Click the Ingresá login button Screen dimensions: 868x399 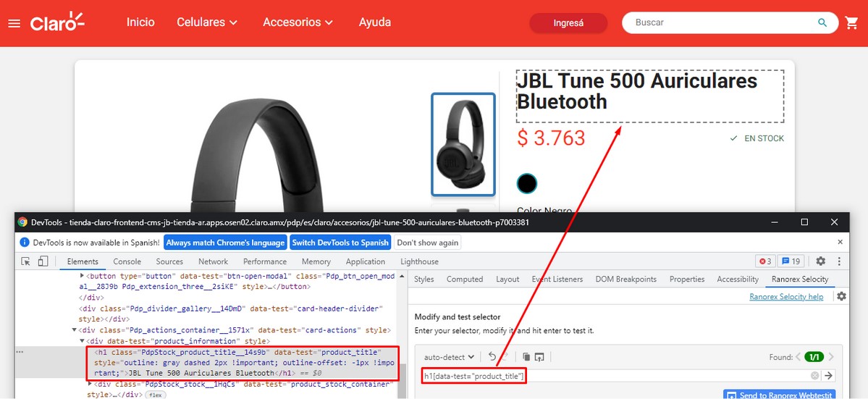coord(568,23)
